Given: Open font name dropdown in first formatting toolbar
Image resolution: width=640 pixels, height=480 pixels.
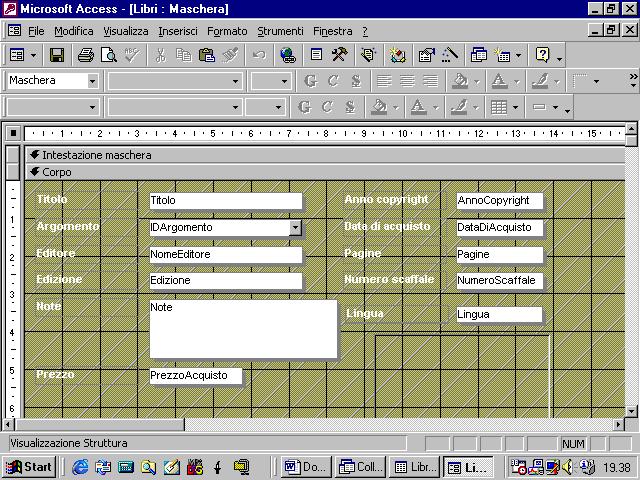Looking at the screenshot, I should click(235, 81).
